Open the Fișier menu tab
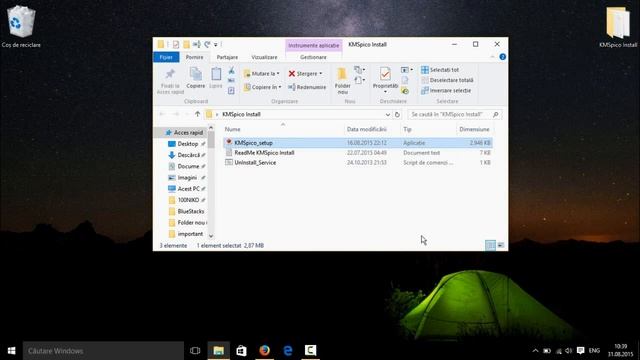This screenshot has width=640, height=360. click(x=166, y=57)
